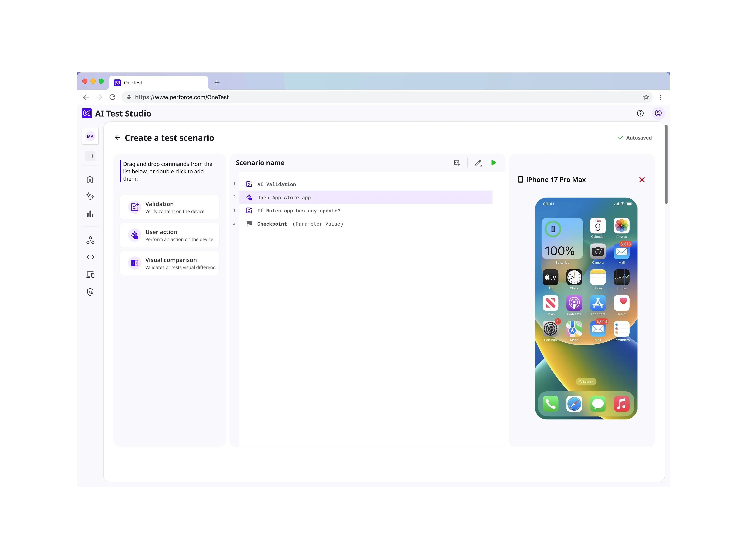Screen dimensions: 747x560
Task: Close the iPhone 17 Pro Max panel
Action: coord(642,180)
